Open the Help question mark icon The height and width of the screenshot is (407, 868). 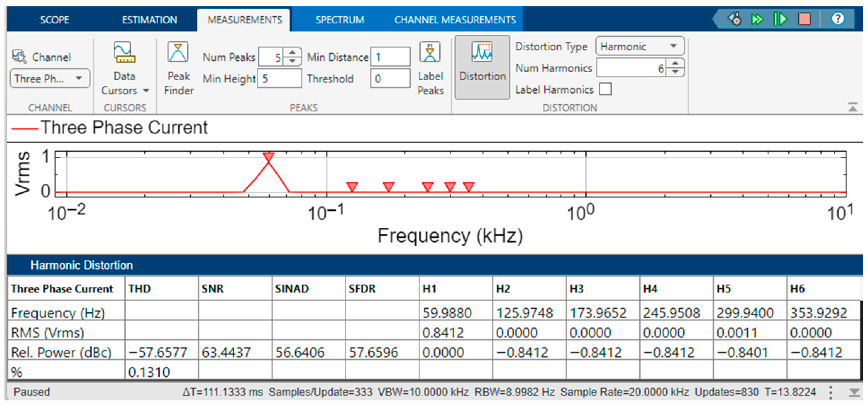pos(838,19)
